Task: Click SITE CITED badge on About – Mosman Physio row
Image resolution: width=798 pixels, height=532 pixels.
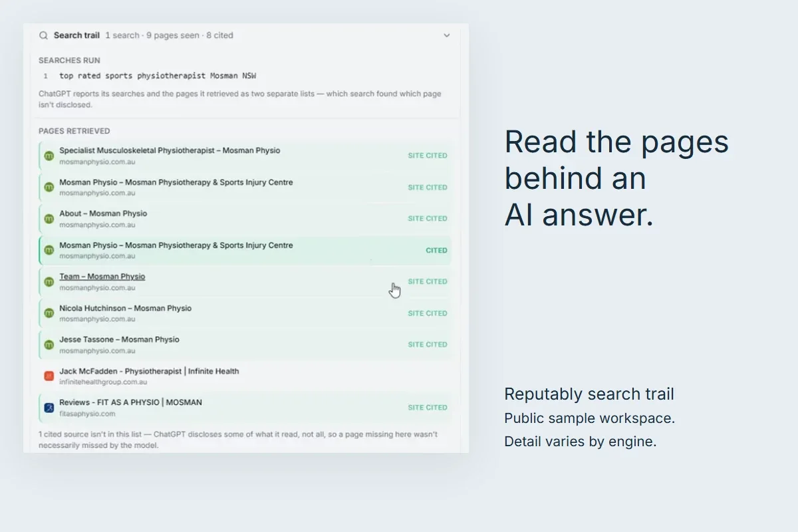Action: (428, 219)
